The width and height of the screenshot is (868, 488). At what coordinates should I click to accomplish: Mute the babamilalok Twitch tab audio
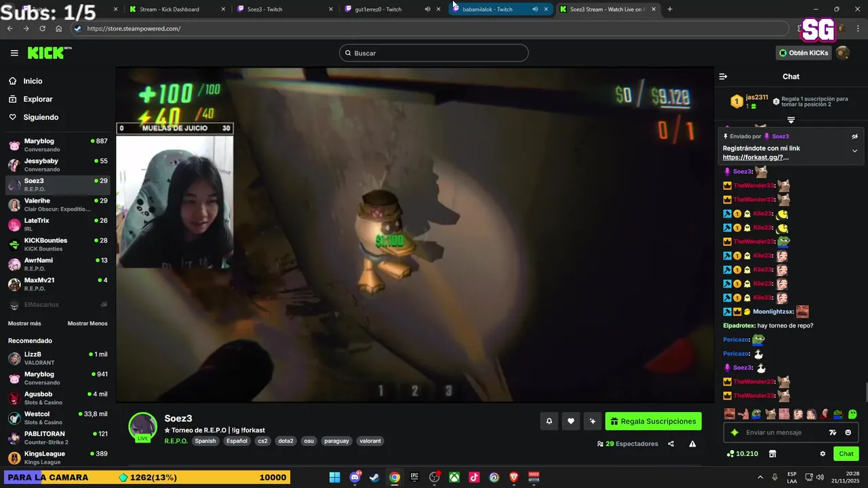pos(534,9)
